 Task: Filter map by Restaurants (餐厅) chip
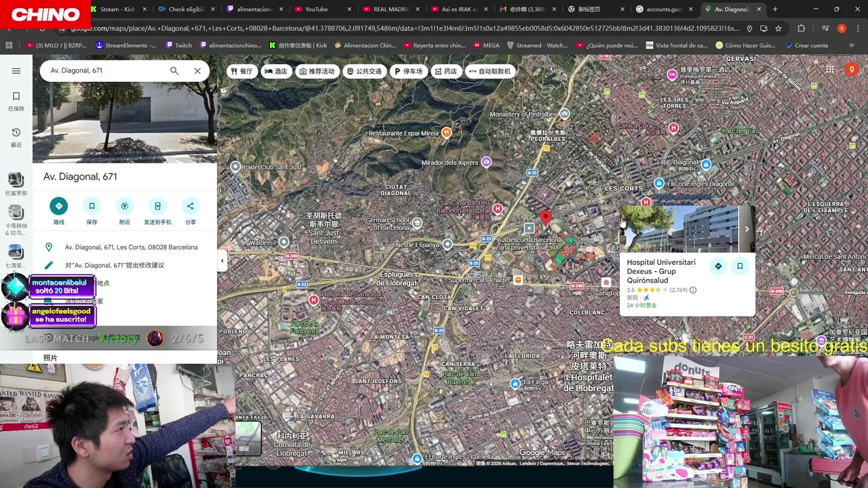(241, 71)
